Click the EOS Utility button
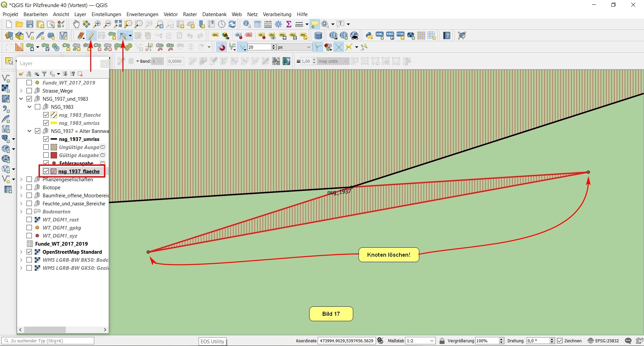The width and height of the screenshot is (644, 346). [x=212, y=341]
